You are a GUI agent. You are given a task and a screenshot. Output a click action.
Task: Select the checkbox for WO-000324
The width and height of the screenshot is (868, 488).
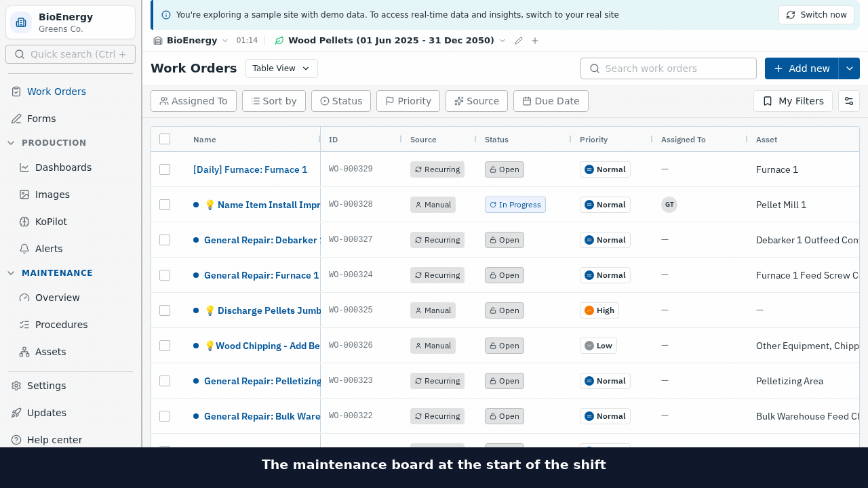point(165,275)
